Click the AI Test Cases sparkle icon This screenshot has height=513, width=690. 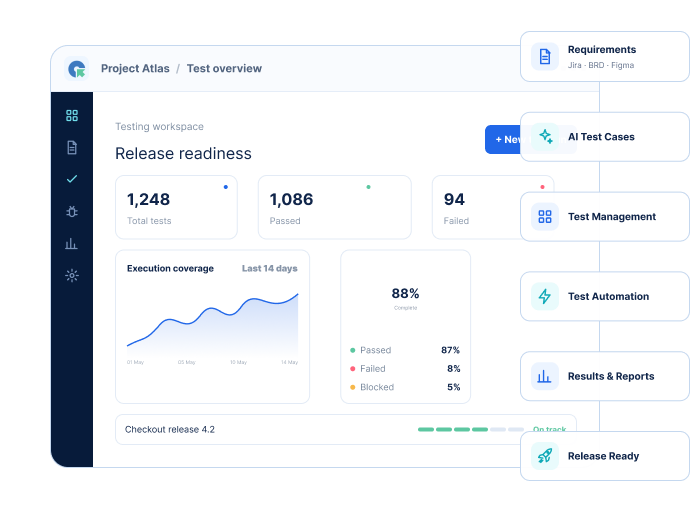(545, 136)
